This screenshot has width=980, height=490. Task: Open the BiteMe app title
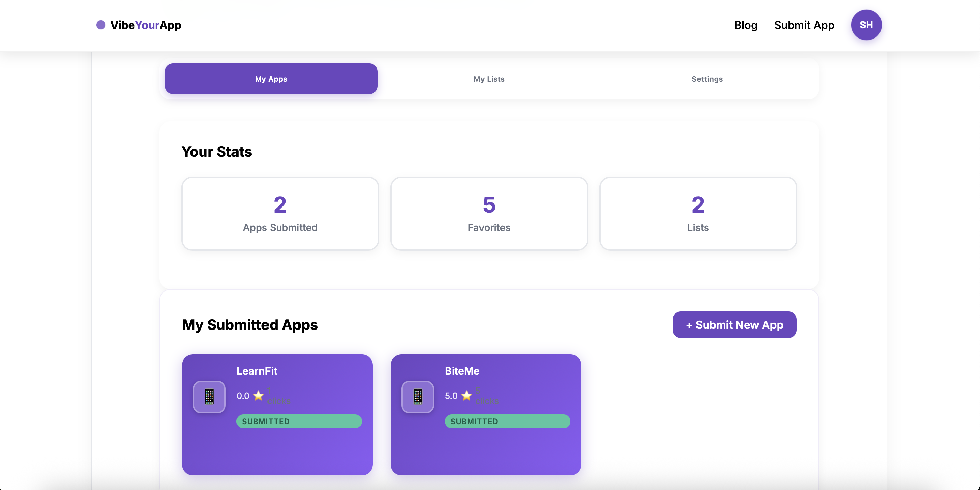click(x=462, y=371)
